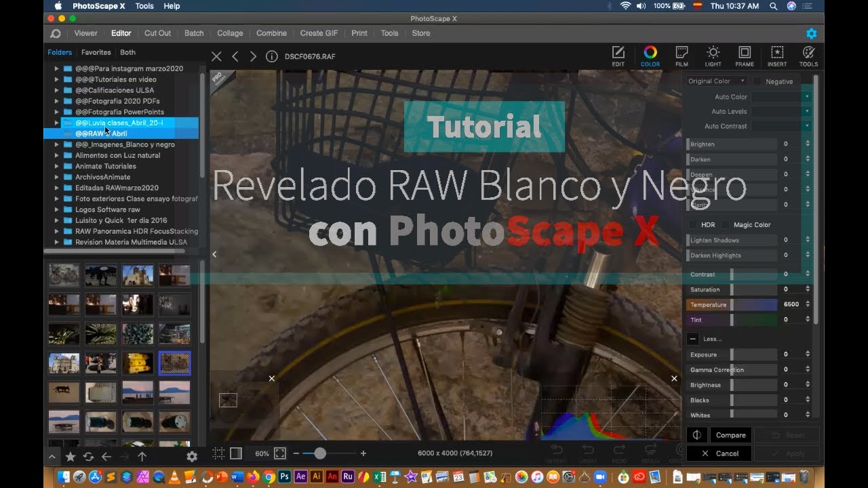Screen dimensions: 868x488
Task: Close the navigator preview overlay
Action: pyautogui.click(x=272, y=378)
